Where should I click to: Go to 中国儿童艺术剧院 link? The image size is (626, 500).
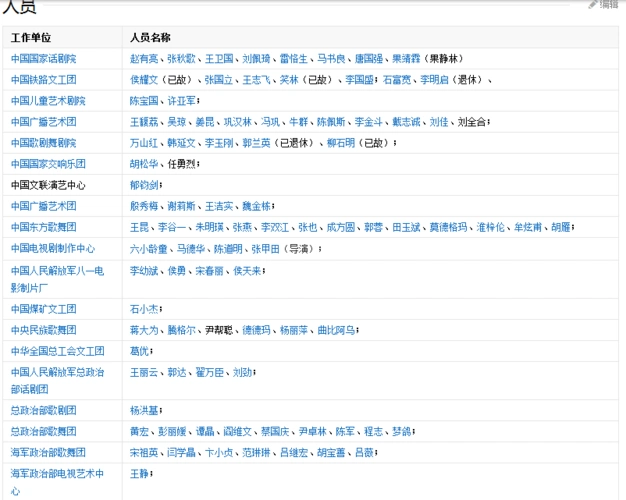(48, 101)
